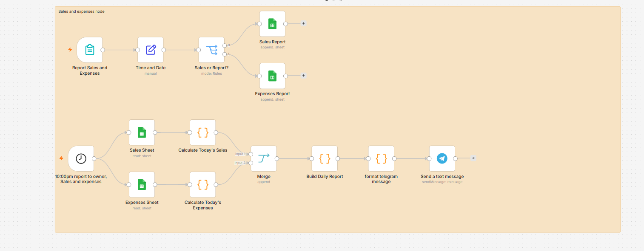The height and width of the screenshot is (251, 644).
Task: Click the "10:00pm report to owner, Sales and expenses" label
Action: pos(81,179)
